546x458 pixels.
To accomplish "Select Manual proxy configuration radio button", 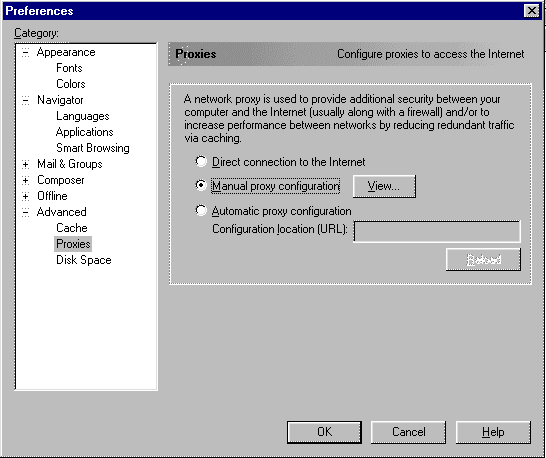I will coord(201,185).
